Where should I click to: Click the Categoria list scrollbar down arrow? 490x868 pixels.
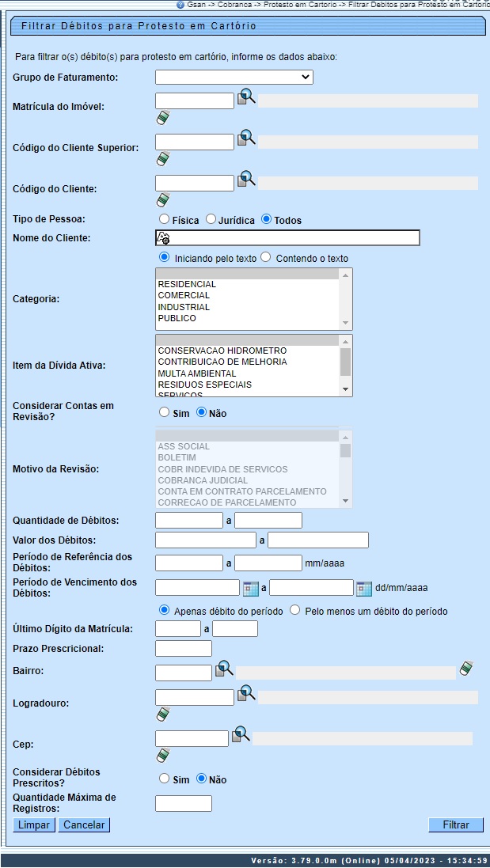pyautogui.click(x=345, y=324)
